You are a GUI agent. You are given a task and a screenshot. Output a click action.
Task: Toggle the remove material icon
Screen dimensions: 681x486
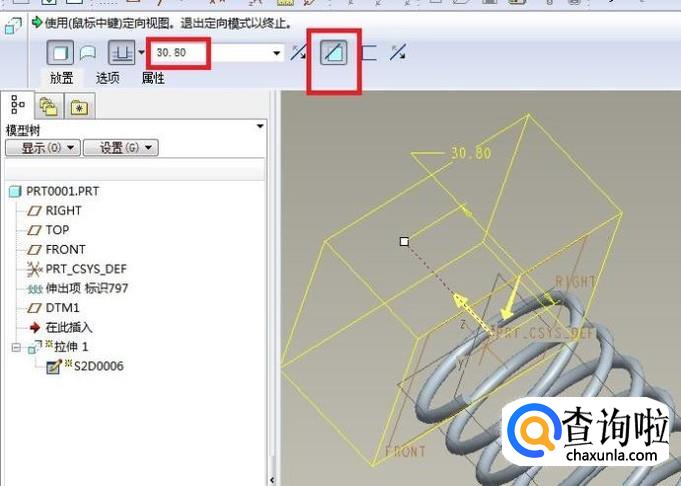point(334,53)
